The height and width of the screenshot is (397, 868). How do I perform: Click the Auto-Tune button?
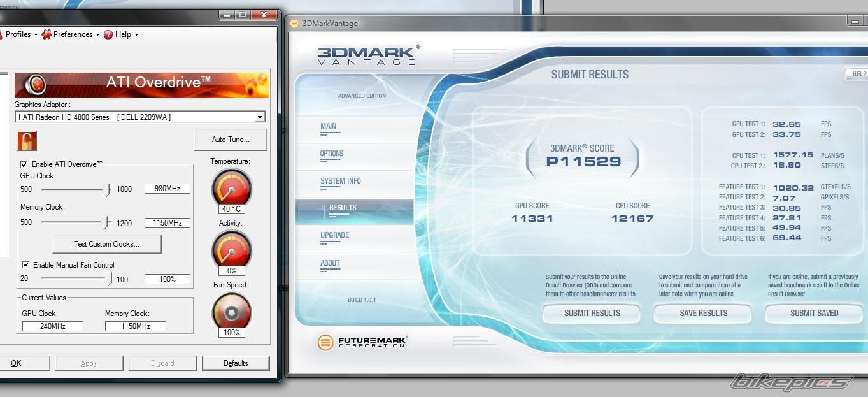point(231,140)
